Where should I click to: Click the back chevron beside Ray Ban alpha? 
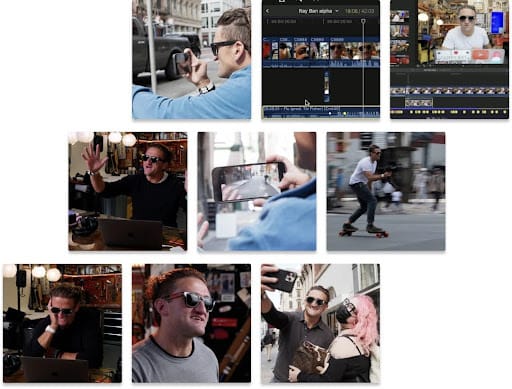[267, 11]
